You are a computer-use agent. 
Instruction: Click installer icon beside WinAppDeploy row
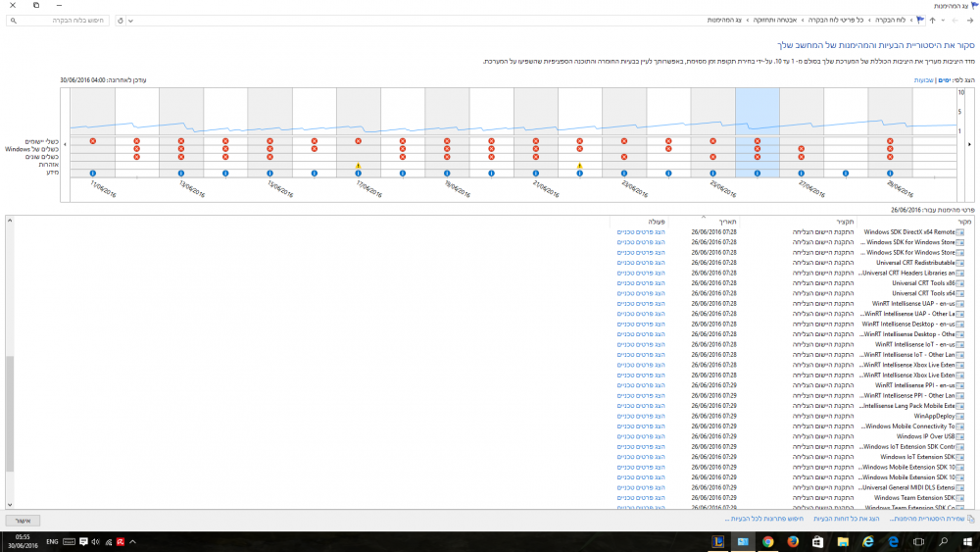[x=960, y=417]
